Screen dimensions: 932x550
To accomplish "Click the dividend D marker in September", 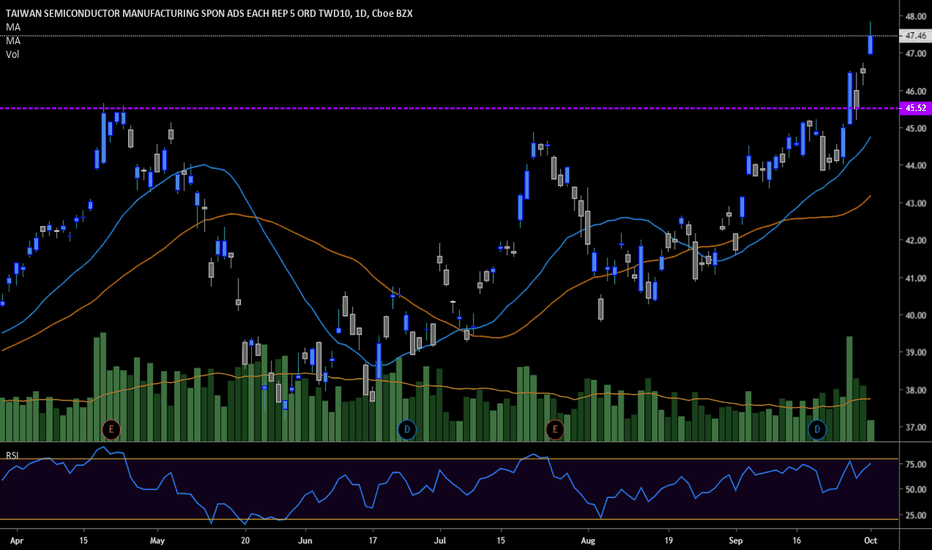I will pos(817,429).
